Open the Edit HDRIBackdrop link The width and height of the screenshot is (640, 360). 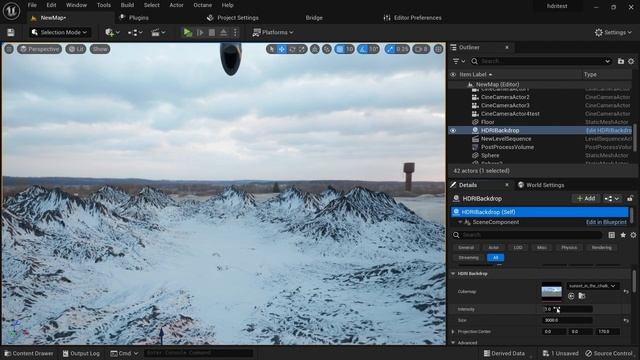[609, 131]
